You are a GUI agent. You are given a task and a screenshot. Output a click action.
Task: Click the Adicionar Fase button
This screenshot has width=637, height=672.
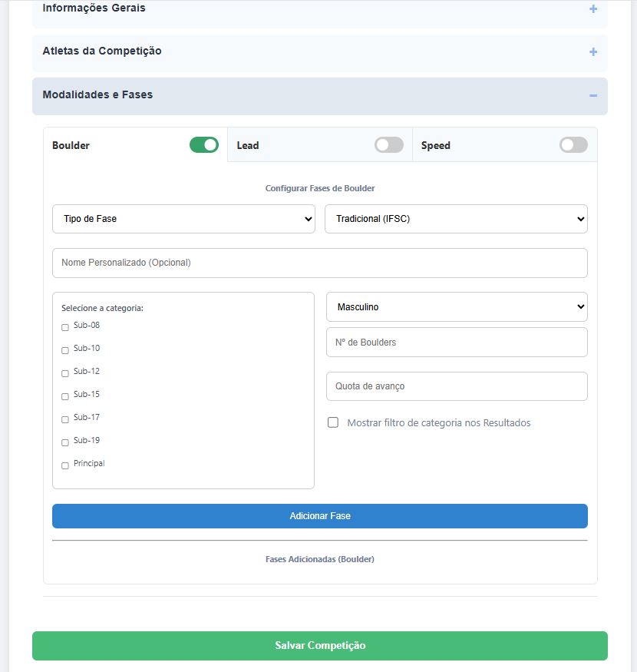319,516
